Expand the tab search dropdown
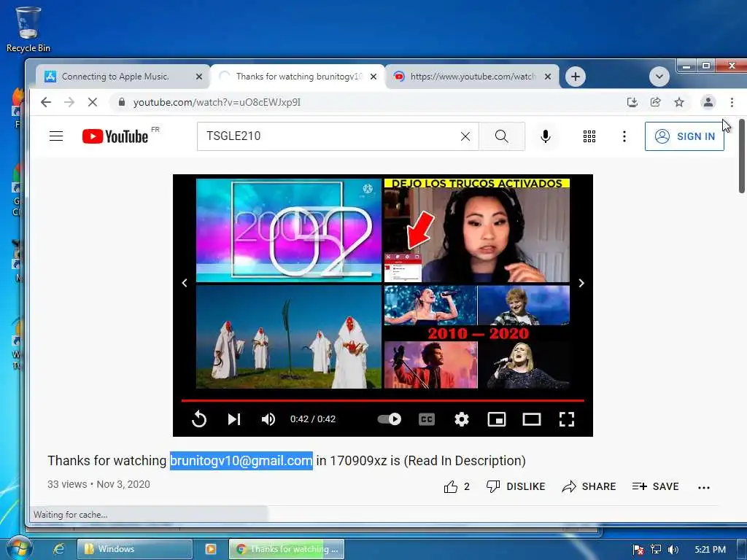Screen dimensions: 747x560 659,77
